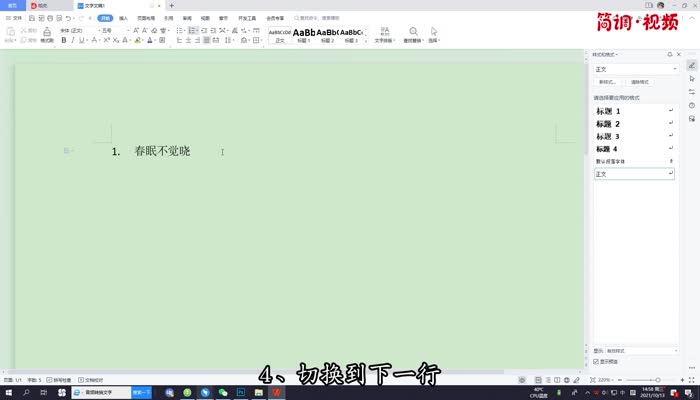Image resolution: width=700 pixels, height=400 pixels.
Task: Apply superscript formatting
Action: point(106,40)
